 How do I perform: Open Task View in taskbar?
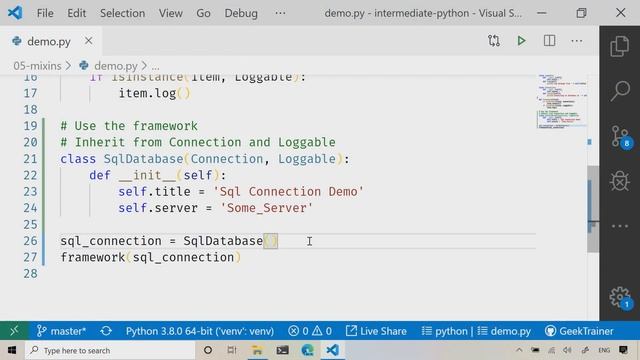232,350
